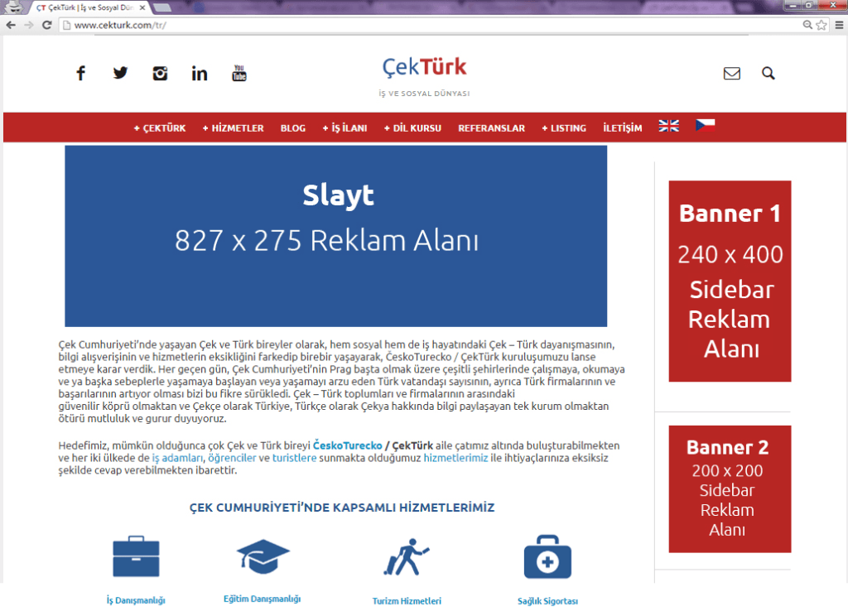Visit the Instagram page icon
The height and width of the screenshot is (616, 848).
click(x=160, y=73)
